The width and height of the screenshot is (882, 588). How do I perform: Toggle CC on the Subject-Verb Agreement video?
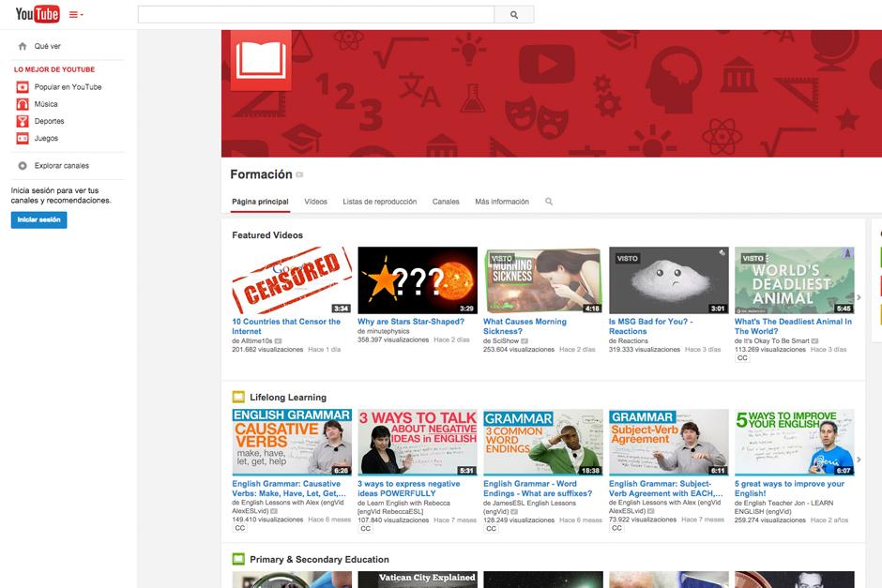(616, 528)
